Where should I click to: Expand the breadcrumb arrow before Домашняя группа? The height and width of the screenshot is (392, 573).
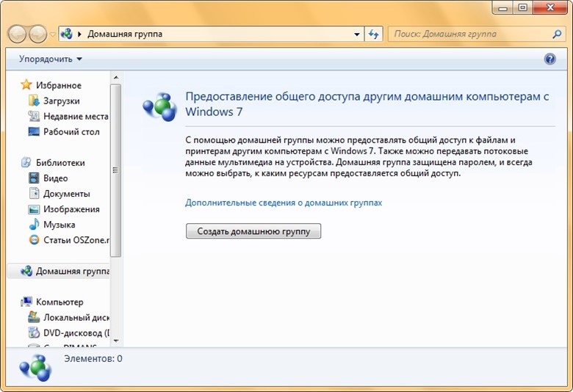(x=79, y=35)
